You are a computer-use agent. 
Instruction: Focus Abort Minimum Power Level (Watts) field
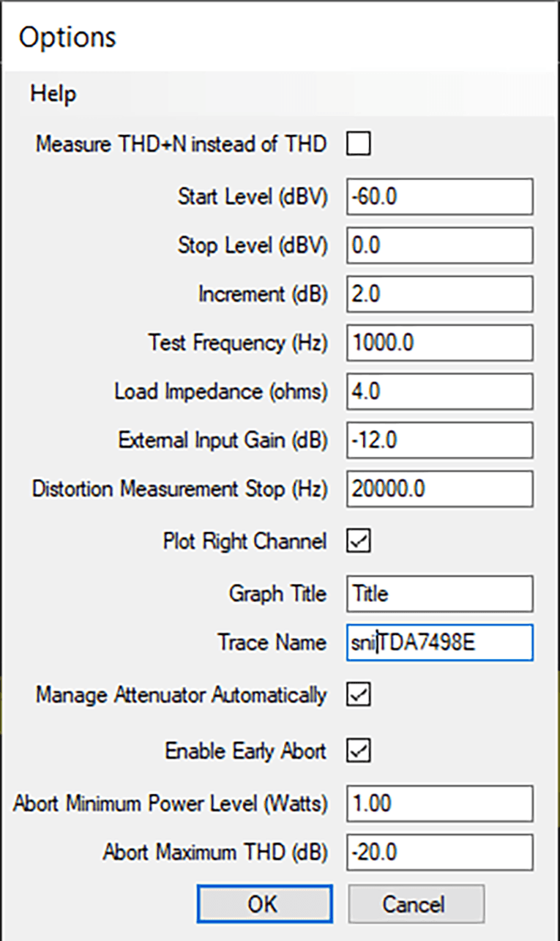[439, 804]
